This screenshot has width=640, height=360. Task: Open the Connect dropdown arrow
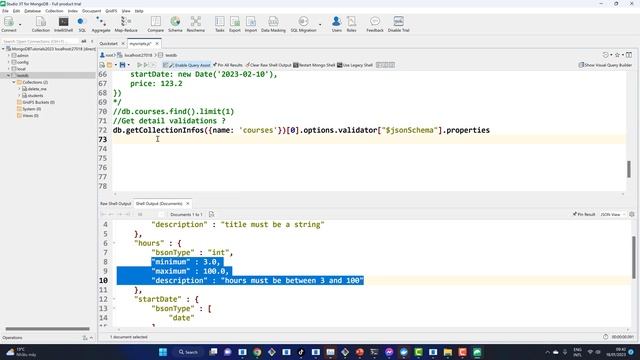click(20, 24)
